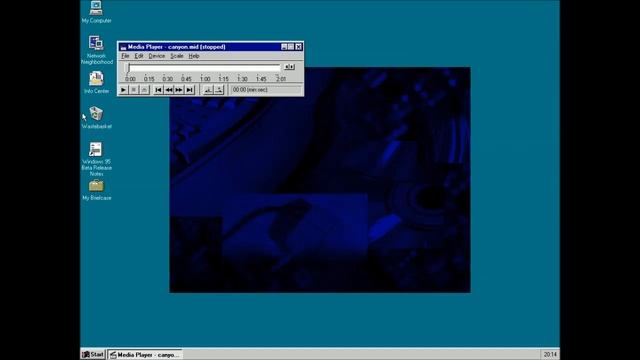Click the Media Player taskbar button
The image size is (640, 360).
[x=145, y=355]
